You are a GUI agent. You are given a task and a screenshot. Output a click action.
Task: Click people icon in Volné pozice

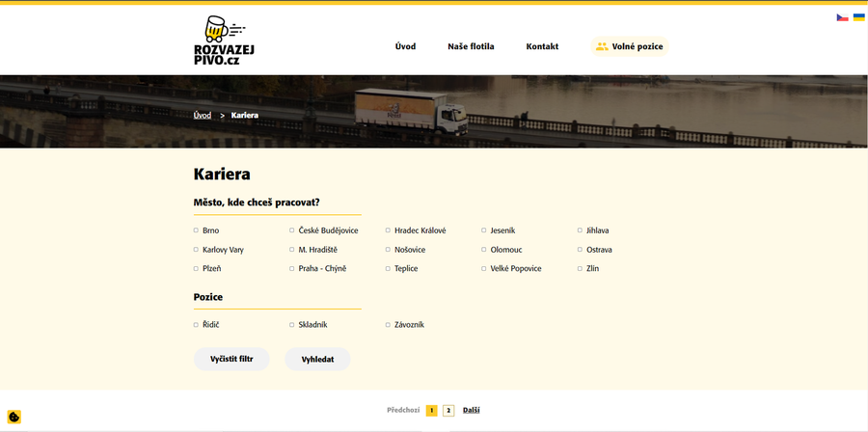point(602,46)
